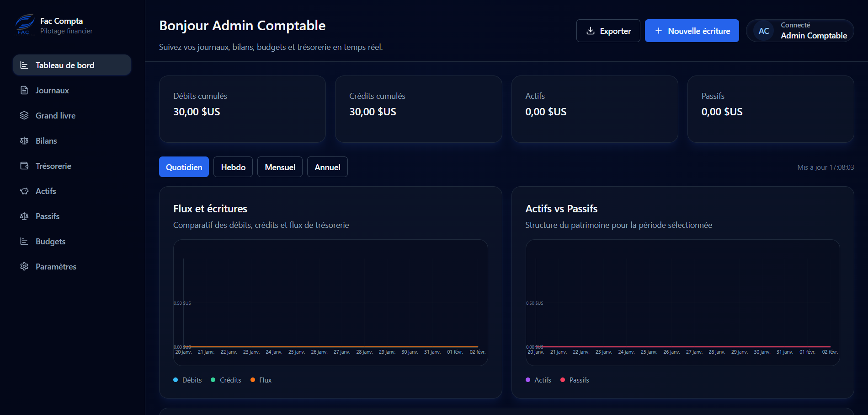Open Tableau de bord menu item
This screenshot has height=415, width=868.
[x=72, y=65]
